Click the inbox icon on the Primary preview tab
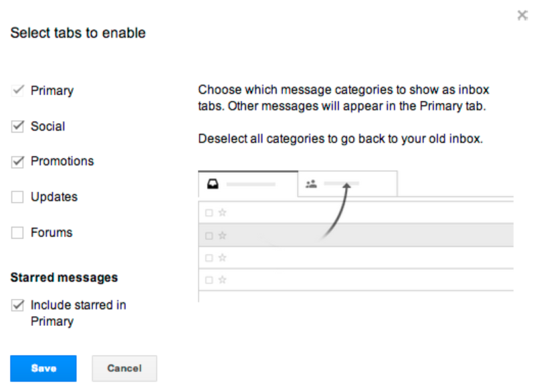 coord(211,183)
